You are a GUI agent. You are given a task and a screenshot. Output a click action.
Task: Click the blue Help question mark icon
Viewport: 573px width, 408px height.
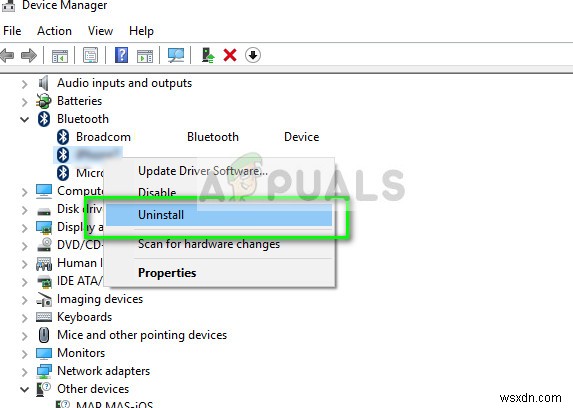(121, 55)
